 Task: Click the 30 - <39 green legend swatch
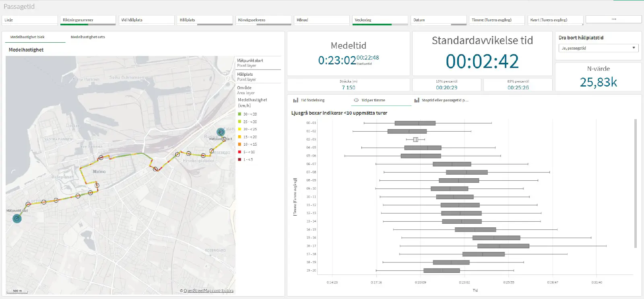click(239, 114)
